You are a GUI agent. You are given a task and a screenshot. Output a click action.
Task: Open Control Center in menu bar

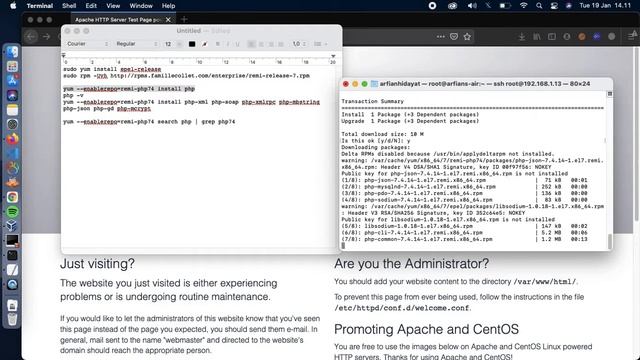(x=554, y=6)
